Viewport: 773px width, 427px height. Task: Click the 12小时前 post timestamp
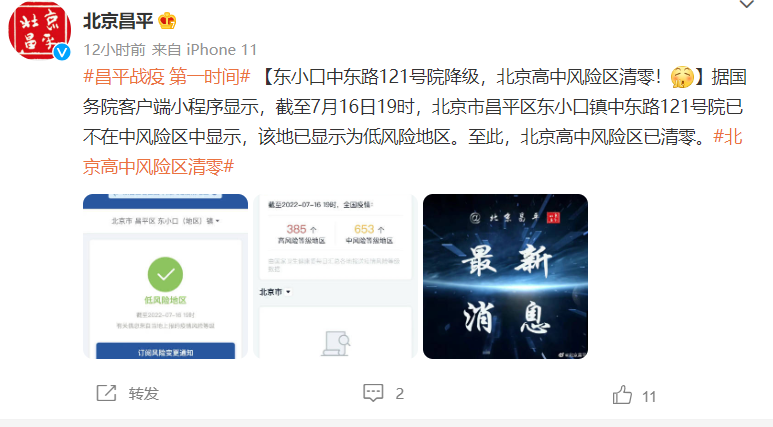114,50
